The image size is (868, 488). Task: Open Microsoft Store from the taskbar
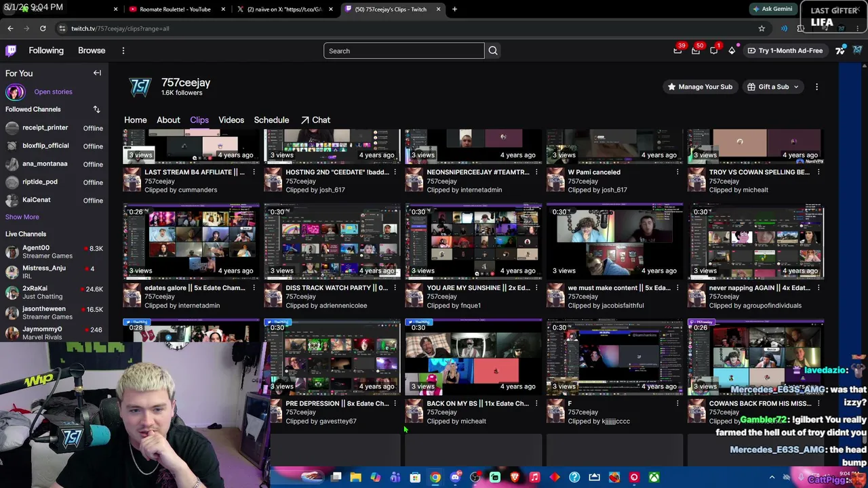415,478
